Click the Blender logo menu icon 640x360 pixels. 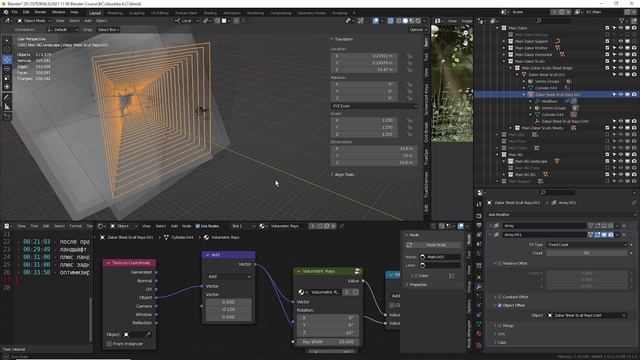pyautogui.click(x=6, y=12)
